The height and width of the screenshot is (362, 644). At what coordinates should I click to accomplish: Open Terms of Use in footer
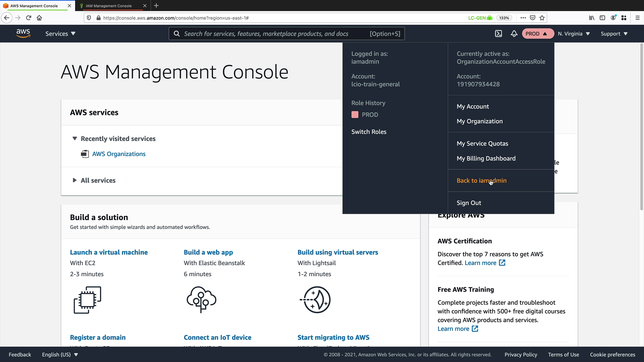pyautogui.click(x=563, y=355)
